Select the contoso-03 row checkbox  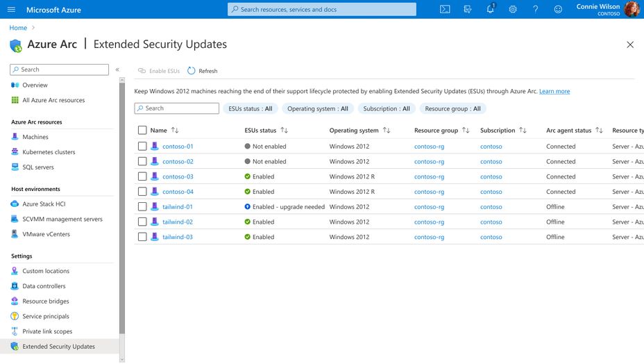(x=142, y=176)
